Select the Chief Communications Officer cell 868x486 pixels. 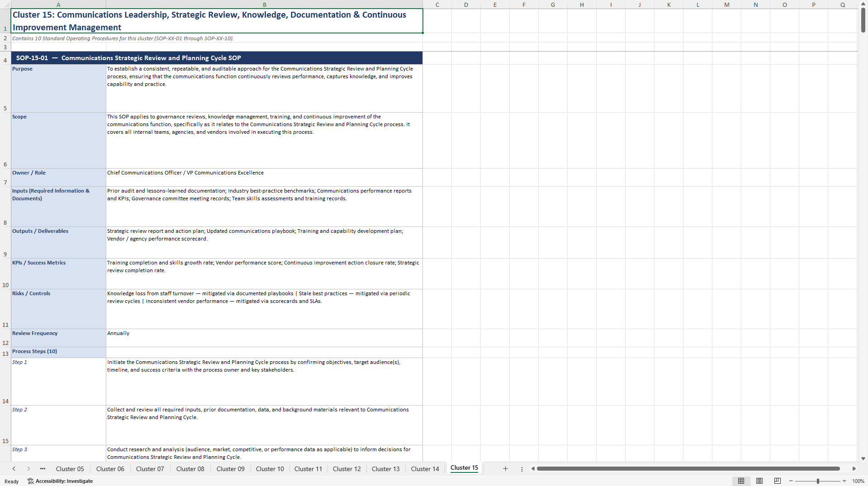265,178
